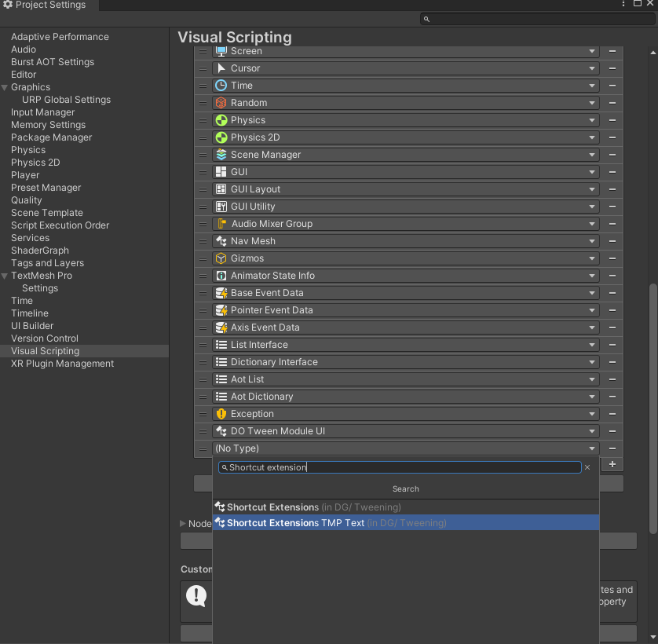Click the Physics type icon
The width and height of the screenshot is (658, 644).
221,120
